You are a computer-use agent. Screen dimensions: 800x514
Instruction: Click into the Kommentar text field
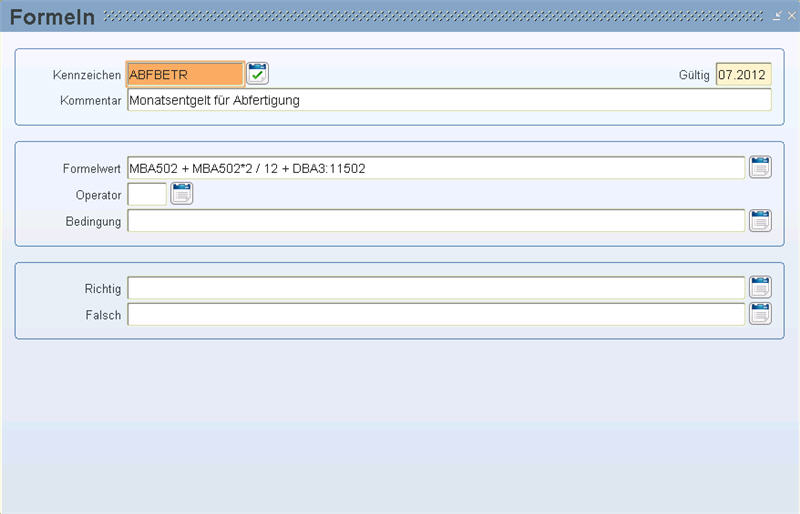tap(449, 100)
